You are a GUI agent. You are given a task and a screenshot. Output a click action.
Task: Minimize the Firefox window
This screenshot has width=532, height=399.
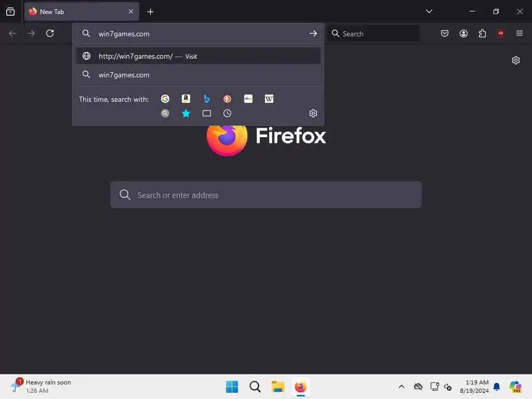[472, 11]
